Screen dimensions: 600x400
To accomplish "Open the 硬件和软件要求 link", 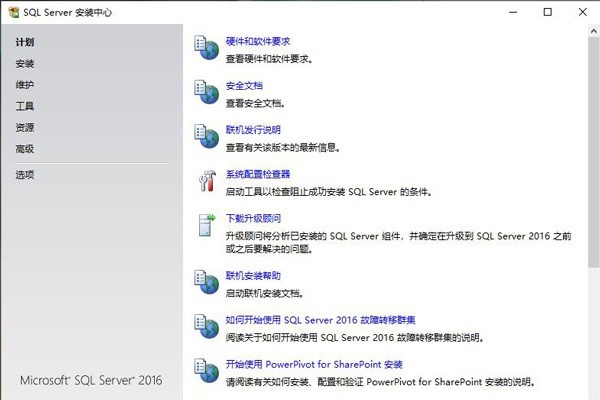I will (258, 41).
